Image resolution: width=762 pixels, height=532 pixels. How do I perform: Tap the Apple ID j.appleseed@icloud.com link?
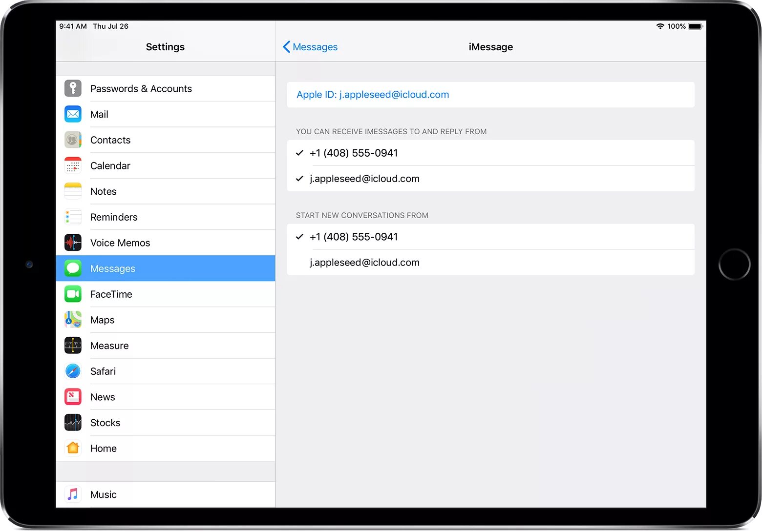pyautogui.click(x=491, y=95)
